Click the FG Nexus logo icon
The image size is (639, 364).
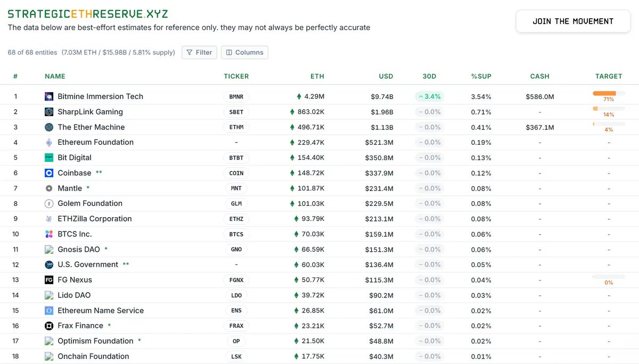tap(49, 280)
